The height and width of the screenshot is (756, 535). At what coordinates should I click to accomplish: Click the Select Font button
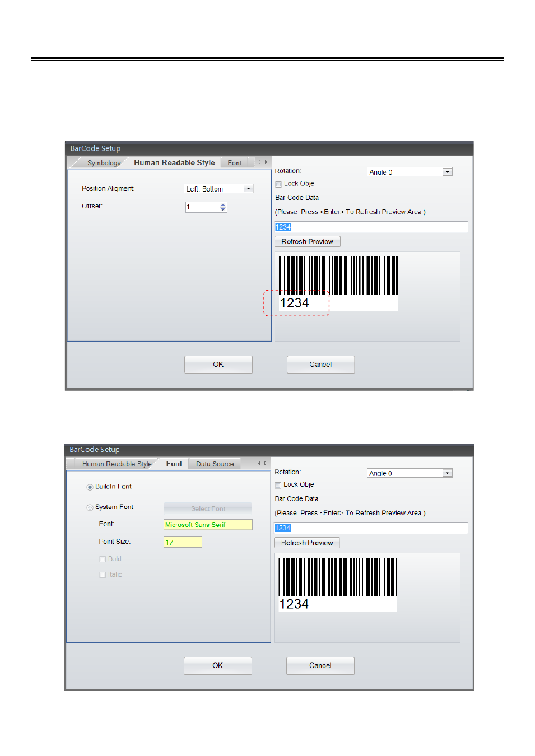click(x=208, y=508)
